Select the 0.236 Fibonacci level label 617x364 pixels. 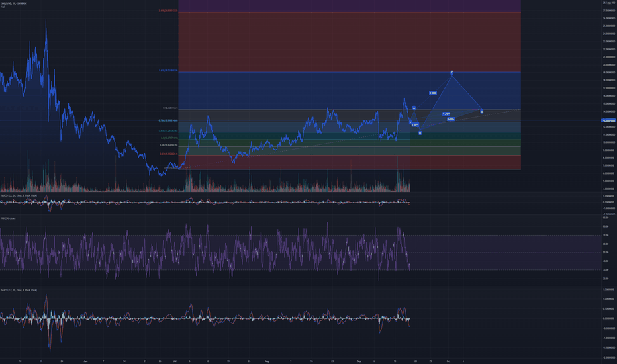[x=168, y=154]
